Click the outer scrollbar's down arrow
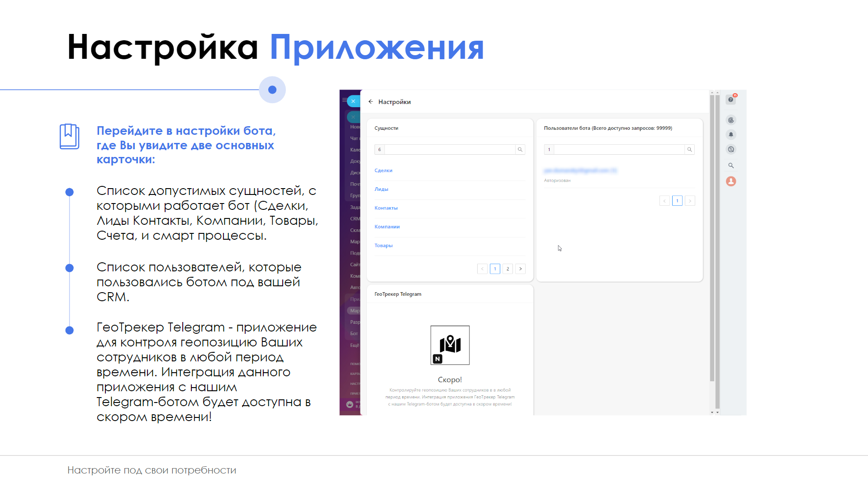Viewport: 868px width, 488px height. pos(717,412)
